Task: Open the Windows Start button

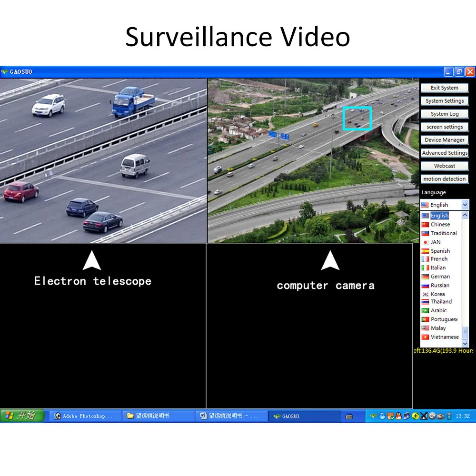Action: click(x=22, y=416)
